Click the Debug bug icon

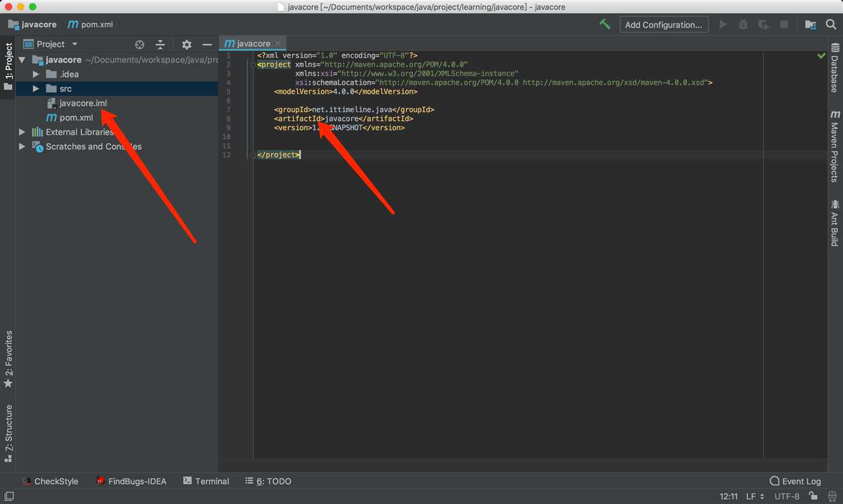(744, 25)
